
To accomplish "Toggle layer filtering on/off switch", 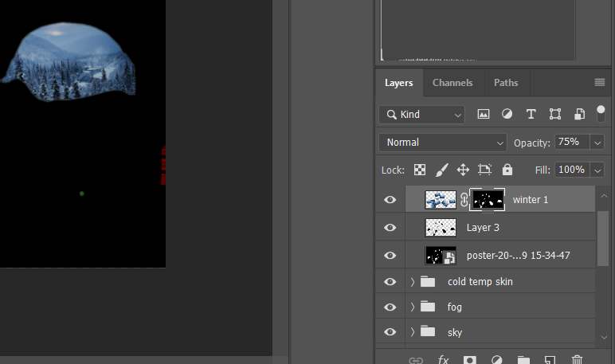I will pos(601,114).
